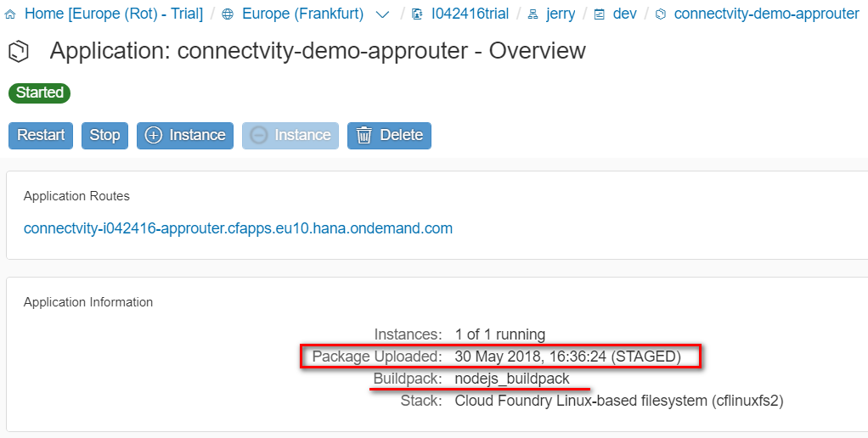Click the page title 'Application: connectvity-demo-approuter - Overview'
868x438 pixels.
pyautogui.click(x=317, y=51)
